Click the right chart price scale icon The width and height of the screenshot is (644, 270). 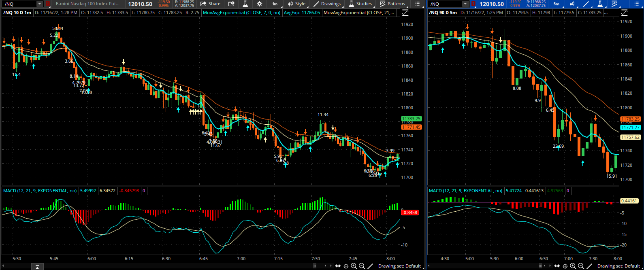[625, 13]
